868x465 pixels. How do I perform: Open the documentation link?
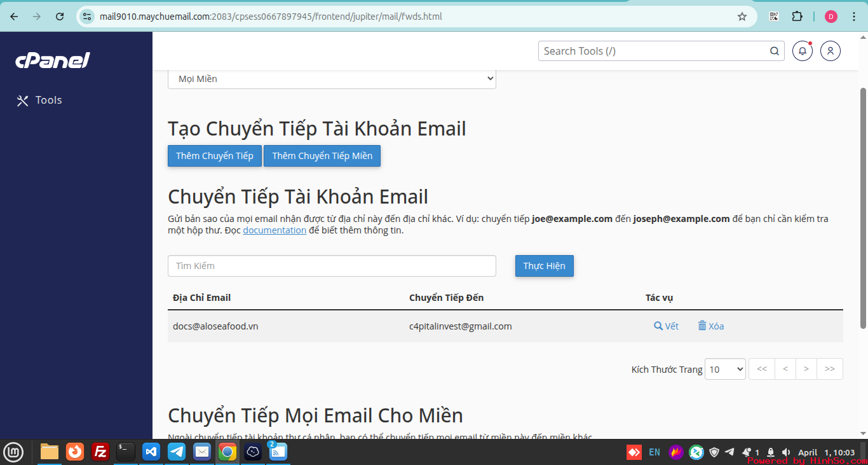pyautogui.click(x=275, y=230)
